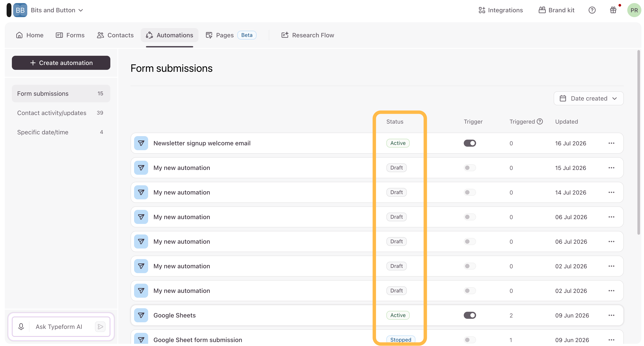
Task: Disable the Newsletter signup welcome email trigger
Action: [470, 143]
